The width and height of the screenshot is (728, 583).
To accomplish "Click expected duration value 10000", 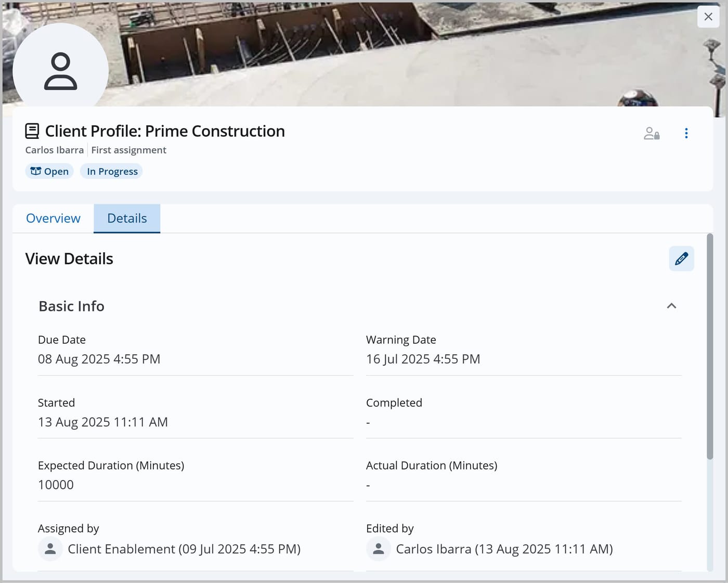I will click(x=56, y=485).
